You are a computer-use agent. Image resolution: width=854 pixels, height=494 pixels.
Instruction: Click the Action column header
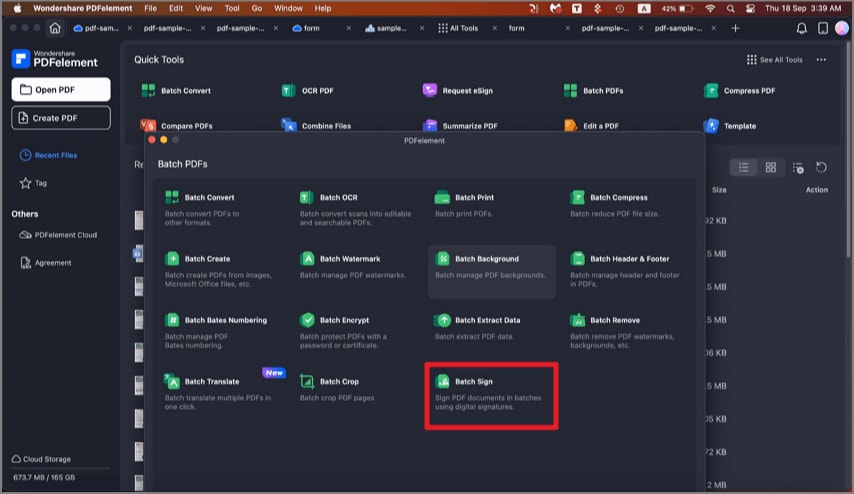pos(816,190)
